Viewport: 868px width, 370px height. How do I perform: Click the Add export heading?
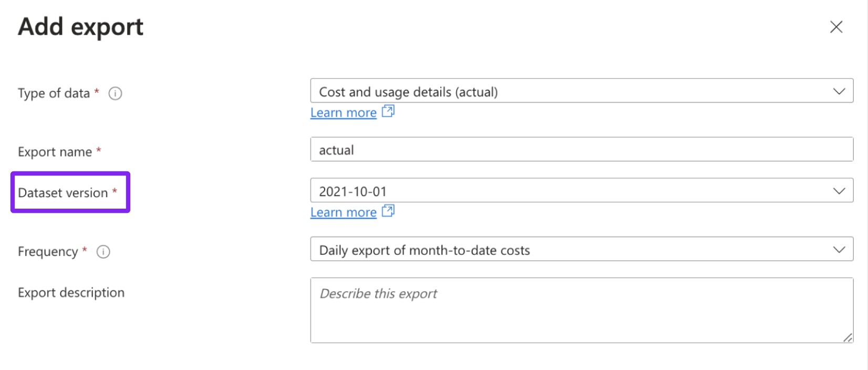80,27
